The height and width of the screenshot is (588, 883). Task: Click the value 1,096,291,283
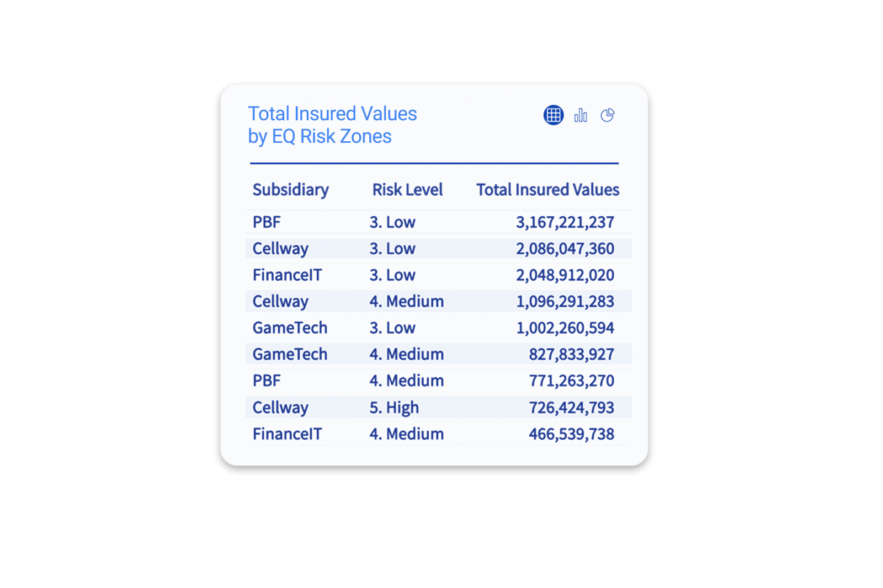pyautogui.click(x=565, y=302)
